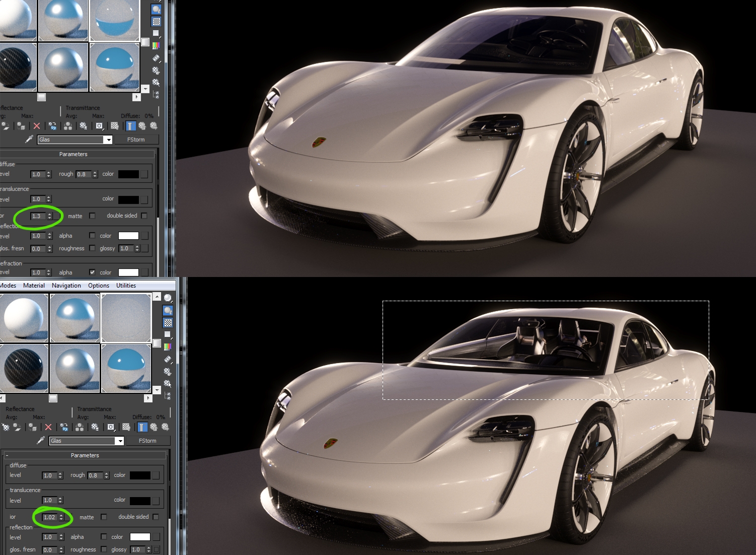
Task: Uncheck refraction alpha checkbox in upper editor
Action: point(92,272)
